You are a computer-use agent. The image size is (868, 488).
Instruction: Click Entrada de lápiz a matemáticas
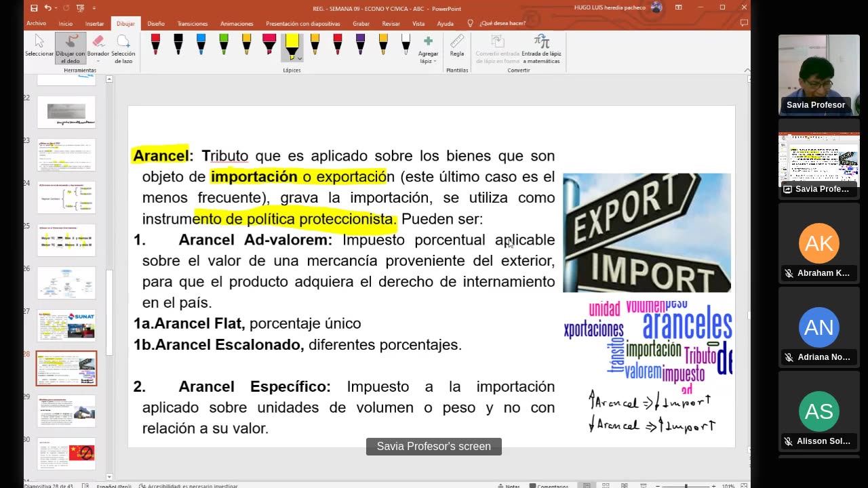point(541,48)
